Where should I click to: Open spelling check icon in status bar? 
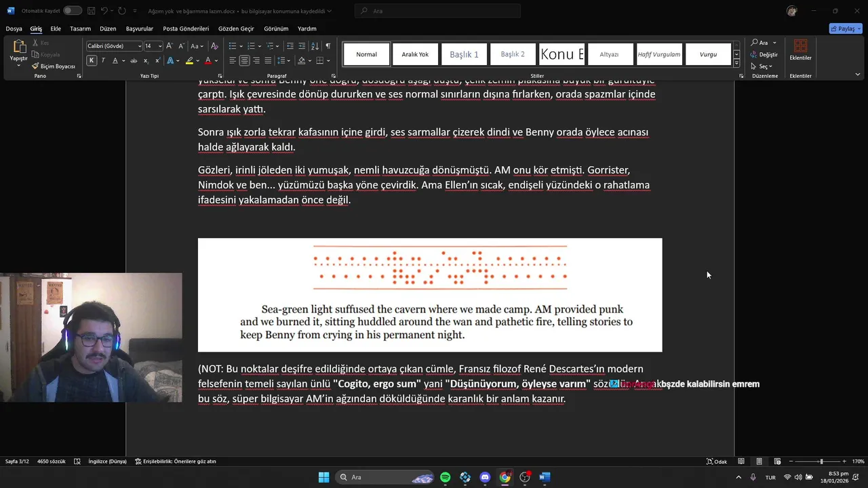click(x=77, y=461)
